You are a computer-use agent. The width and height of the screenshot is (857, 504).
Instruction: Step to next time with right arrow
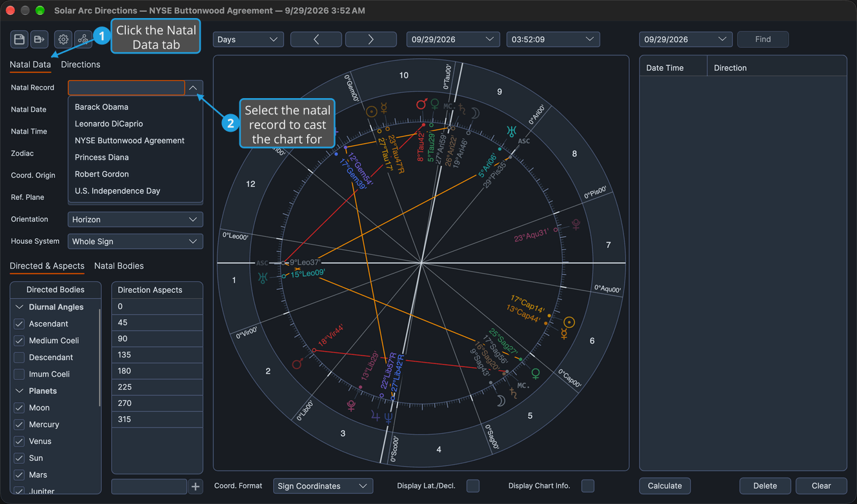tap(371, 39)
